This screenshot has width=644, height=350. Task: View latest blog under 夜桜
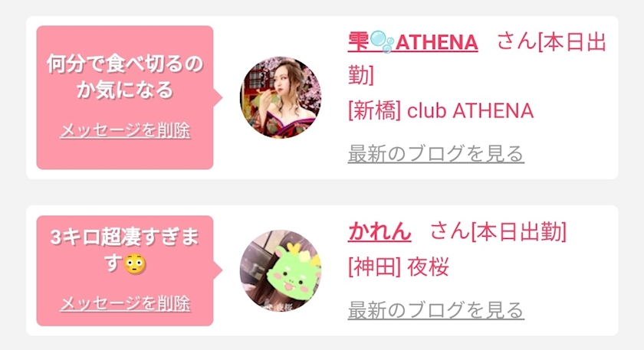(435, 310)
